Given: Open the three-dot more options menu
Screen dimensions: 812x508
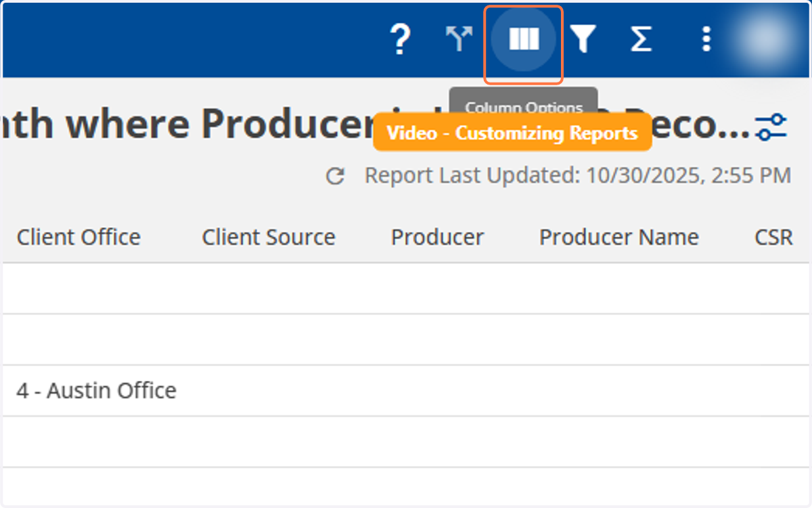Looking at the screenshot, I should pos(706,39).
